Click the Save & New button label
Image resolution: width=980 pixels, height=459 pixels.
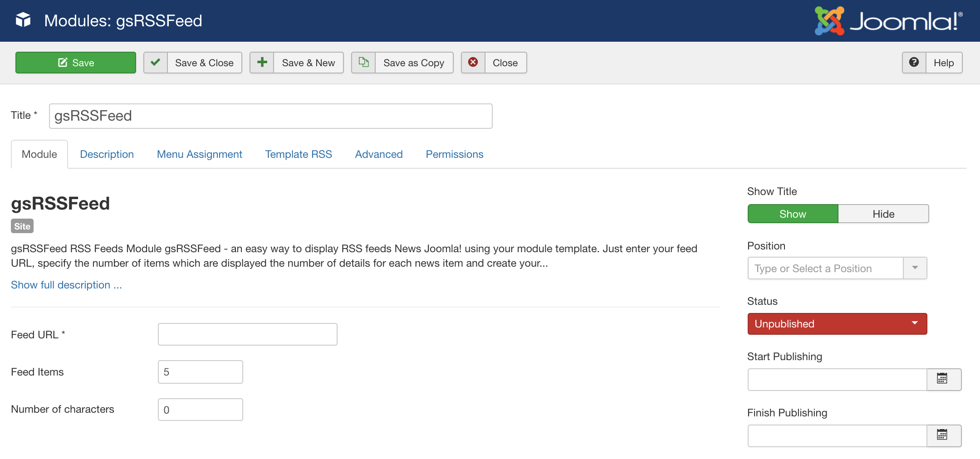click(x=309, y=63)
